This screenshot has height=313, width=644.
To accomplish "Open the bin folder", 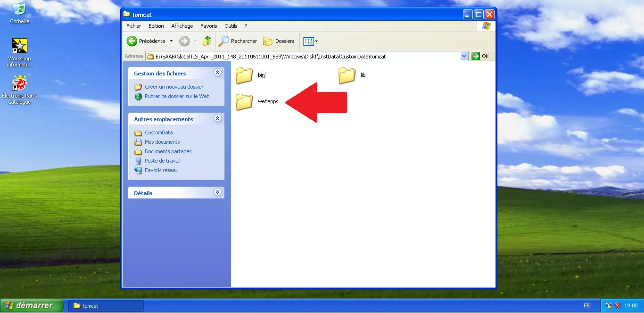I will (244, 74).
